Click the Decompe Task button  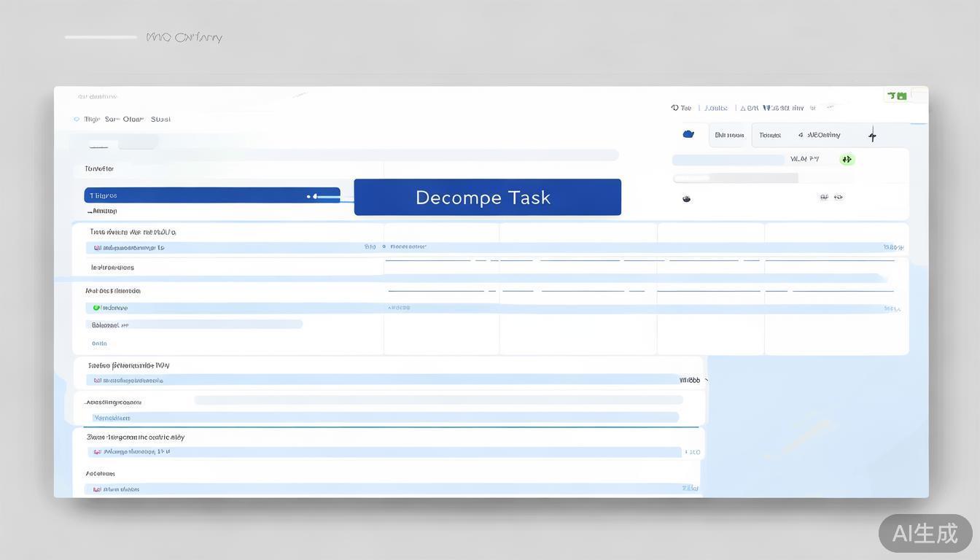coord(487,198)
